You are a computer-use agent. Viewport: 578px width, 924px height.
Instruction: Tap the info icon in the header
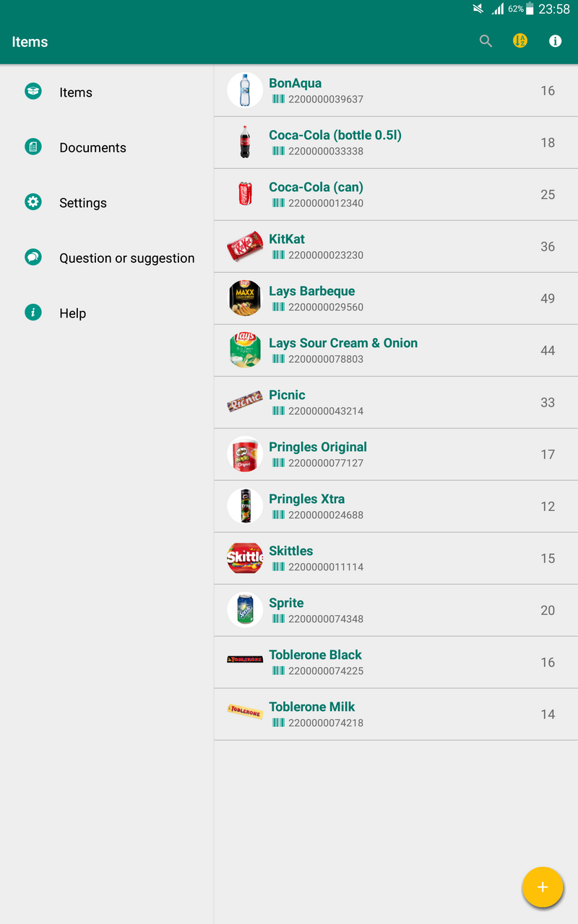[555, 41]
